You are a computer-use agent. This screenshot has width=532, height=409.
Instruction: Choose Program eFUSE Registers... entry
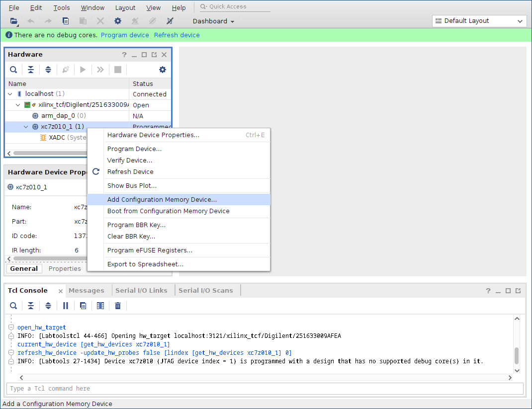coord(179,250)
